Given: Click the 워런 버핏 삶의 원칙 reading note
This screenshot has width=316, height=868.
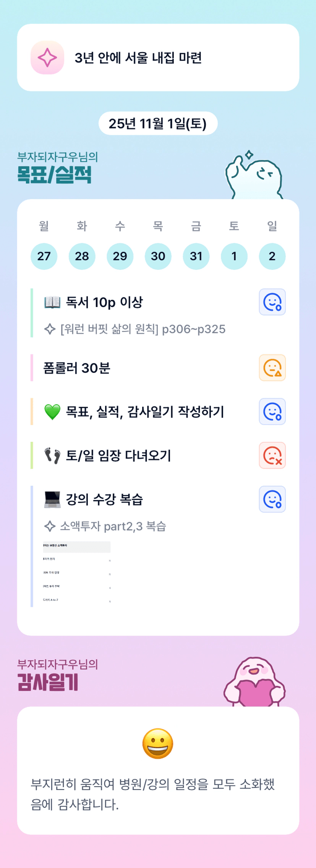Looking at the screenshot, I should 143,329.
